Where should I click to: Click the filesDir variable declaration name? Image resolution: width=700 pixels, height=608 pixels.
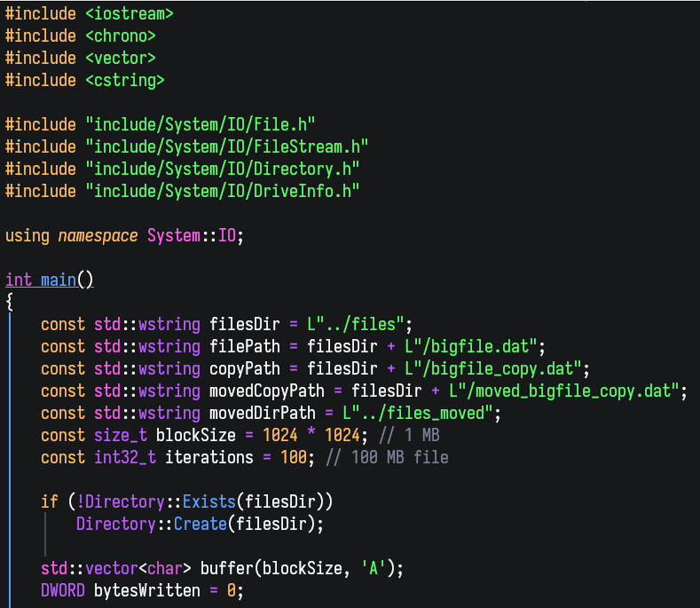244,324
